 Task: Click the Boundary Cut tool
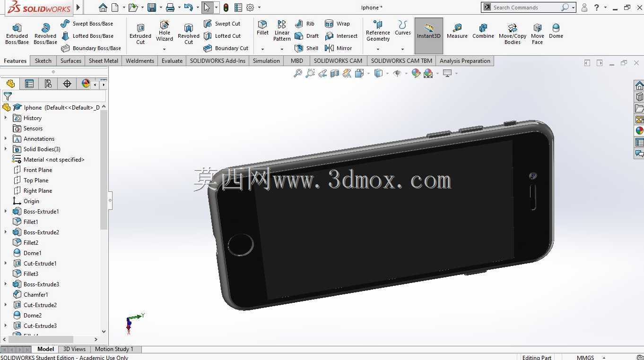[x=226, y=48]
